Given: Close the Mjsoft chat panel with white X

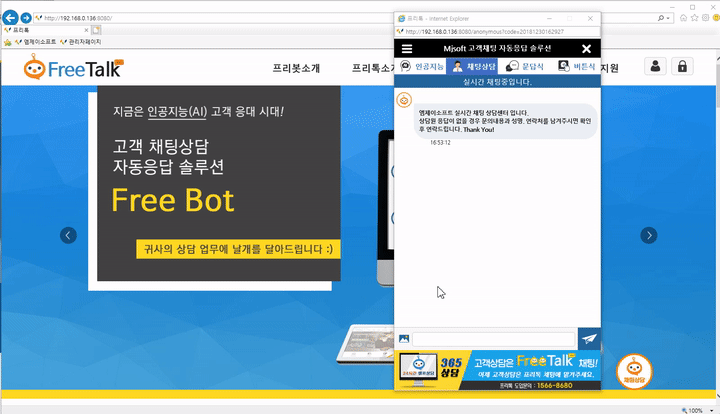Looking at the screenshot, I should click(586, 49).
